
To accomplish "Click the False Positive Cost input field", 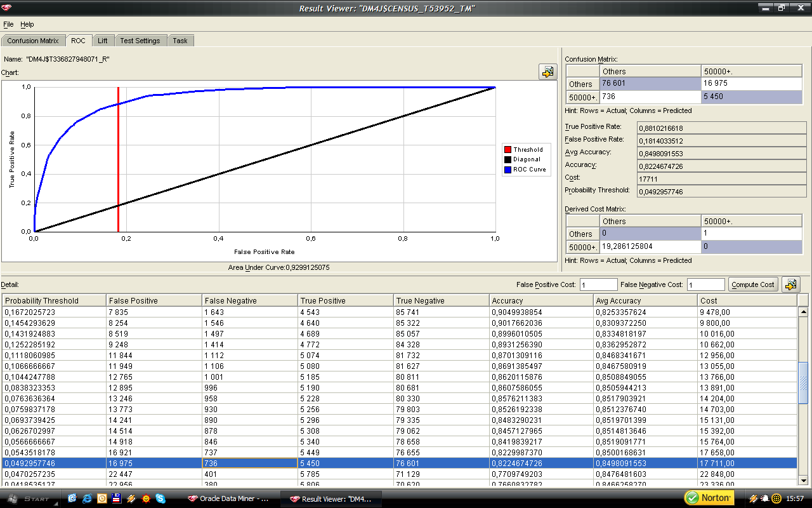I will [598, 284].
